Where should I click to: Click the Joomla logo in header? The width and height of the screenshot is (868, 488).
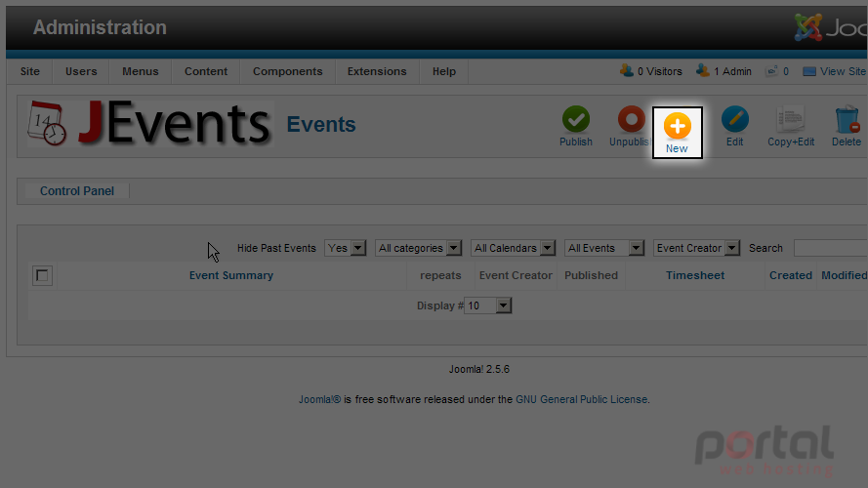807,27
